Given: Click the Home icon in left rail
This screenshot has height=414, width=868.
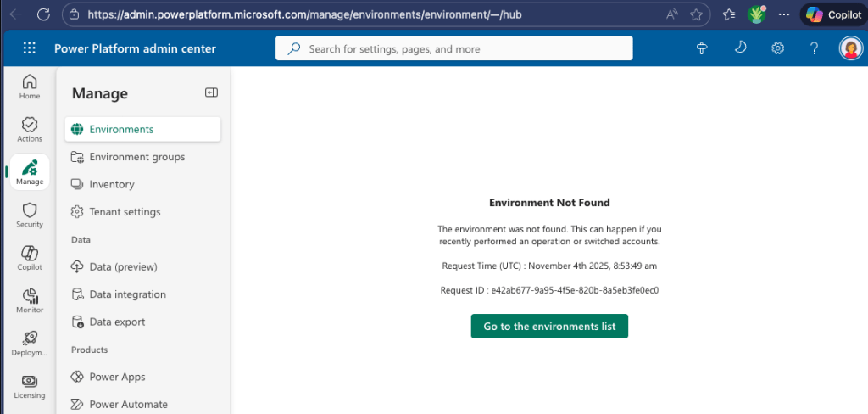Looking at the screenshot, I should 30,86.
